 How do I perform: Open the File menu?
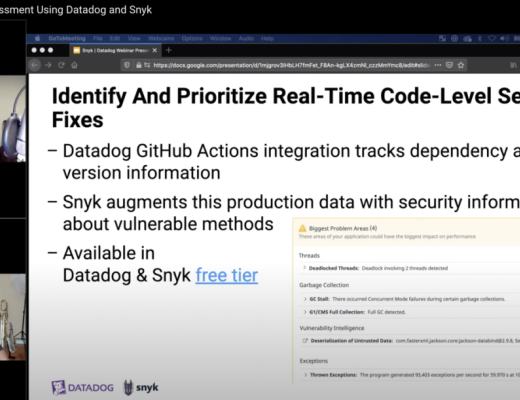tap(98, 38)
